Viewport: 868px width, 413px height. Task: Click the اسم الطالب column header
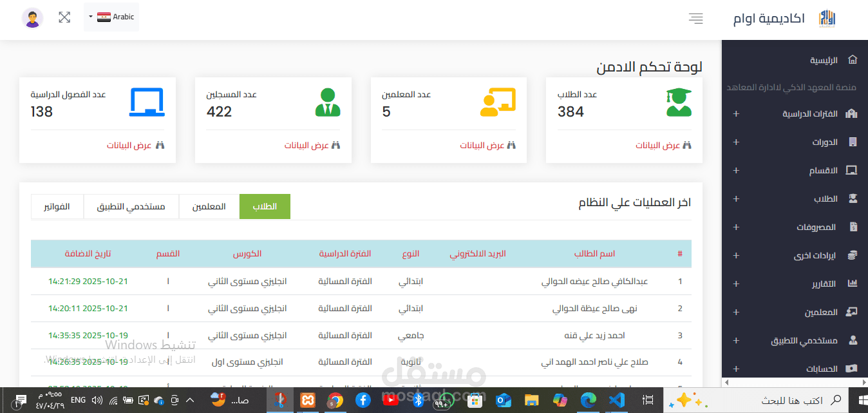tap(595, 254)
